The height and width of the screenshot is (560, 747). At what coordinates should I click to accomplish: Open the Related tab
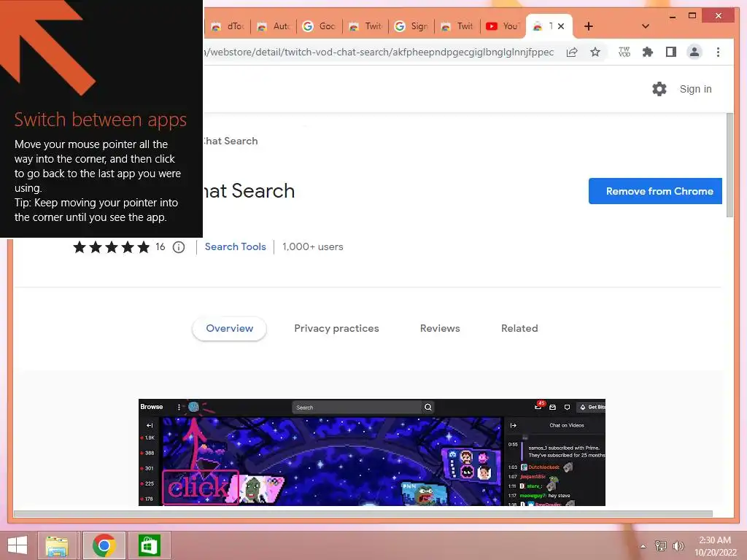coord(519,328)
